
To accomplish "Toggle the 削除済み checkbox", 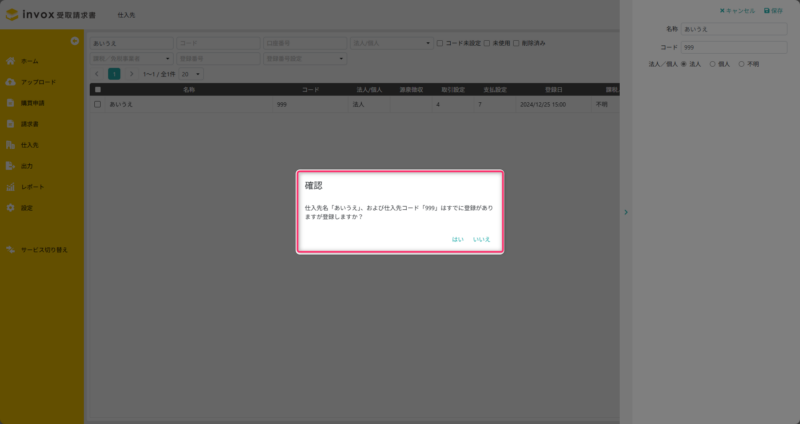I will [x=516, y=43].
